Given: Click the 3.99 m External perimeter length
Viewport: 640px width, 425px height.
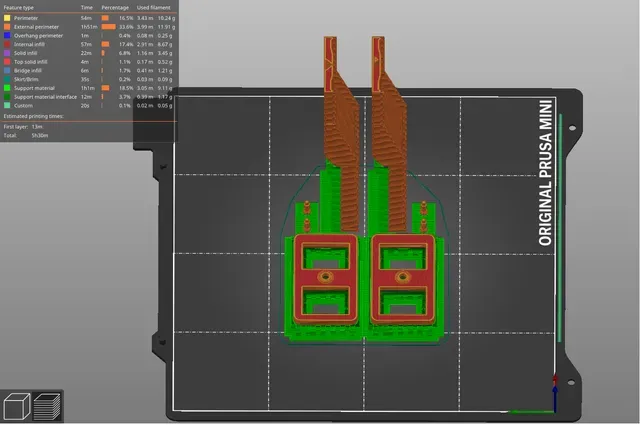Looking at the screenshot, I should [145, 27].
